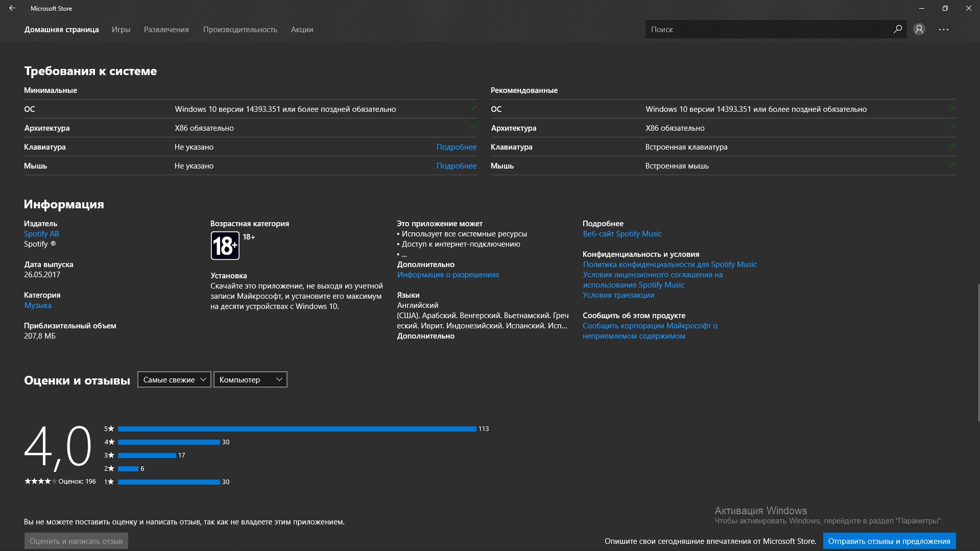Click the Оценок: 196 ratings count

77,481
